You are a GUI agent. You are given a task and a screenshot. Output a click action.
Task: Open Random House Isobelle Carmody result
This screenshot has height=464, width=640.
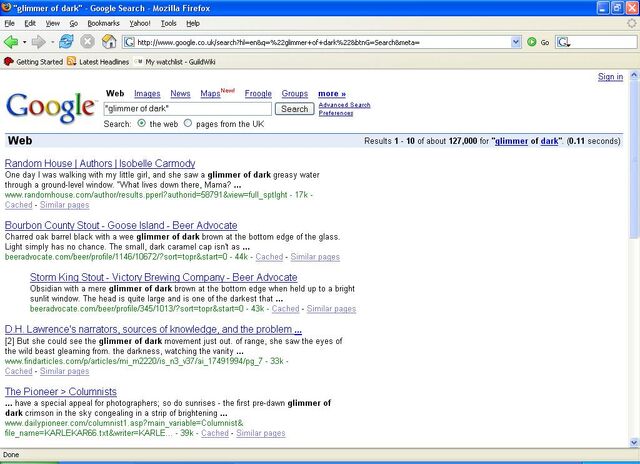[x=100, y=163]
